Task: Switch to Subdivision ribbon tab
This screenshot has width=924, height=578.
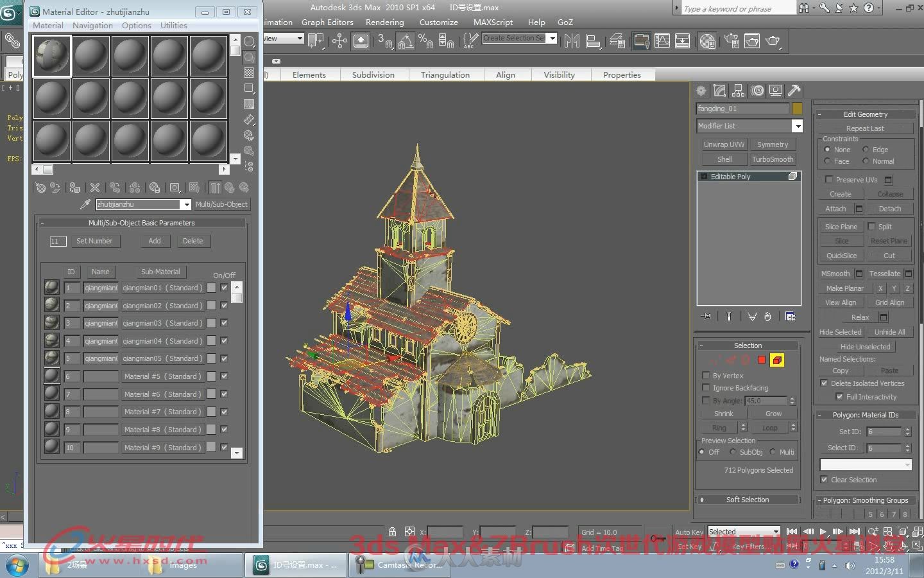Action: 373,75
